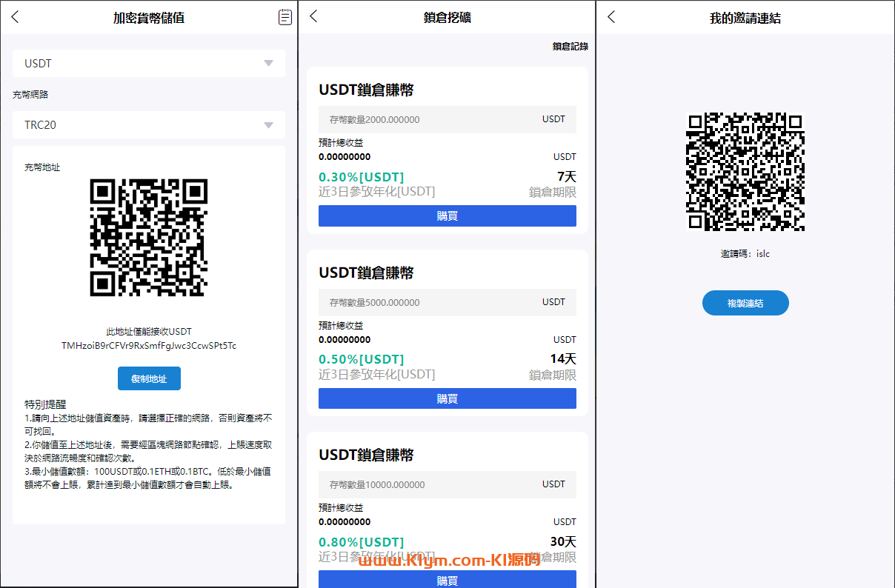This screenshot has height=588, width=895.
Task: Click the 存幣數量2000 amount field
Action: [x=447, y=119]
